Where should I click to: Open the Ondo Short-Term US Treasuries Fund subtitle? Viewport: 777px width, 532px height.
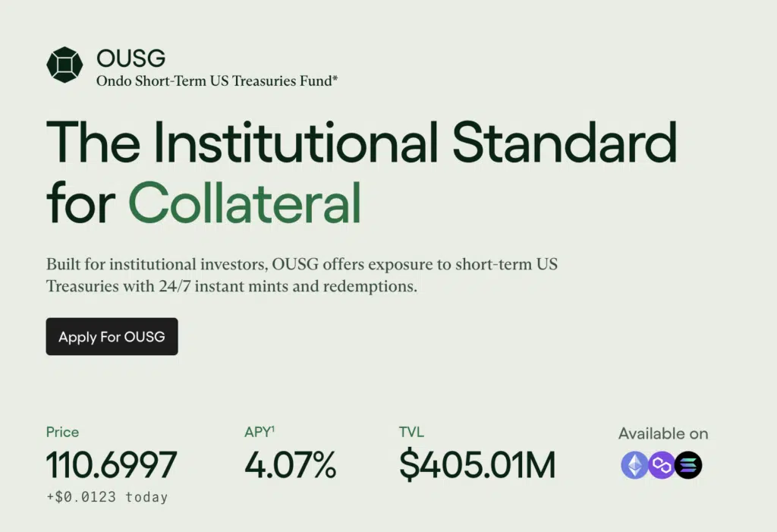pyautogui.click(x=216, y=80)
